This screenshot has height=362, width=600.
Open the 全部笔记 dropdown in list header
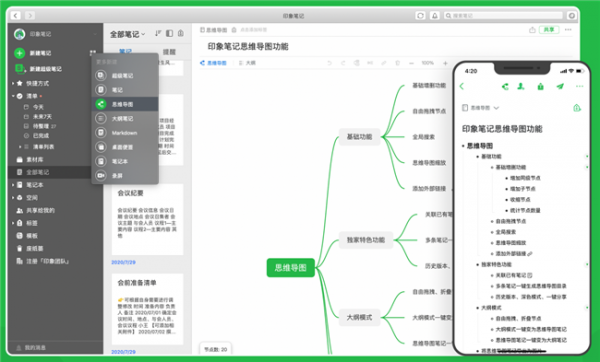(127, 34)
